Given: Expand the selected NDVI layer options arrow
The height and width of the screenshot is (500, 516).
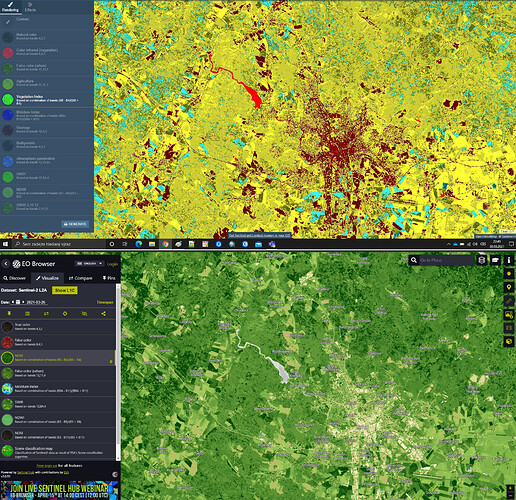Looking at the screenshot, I should (x=111, y=361).
